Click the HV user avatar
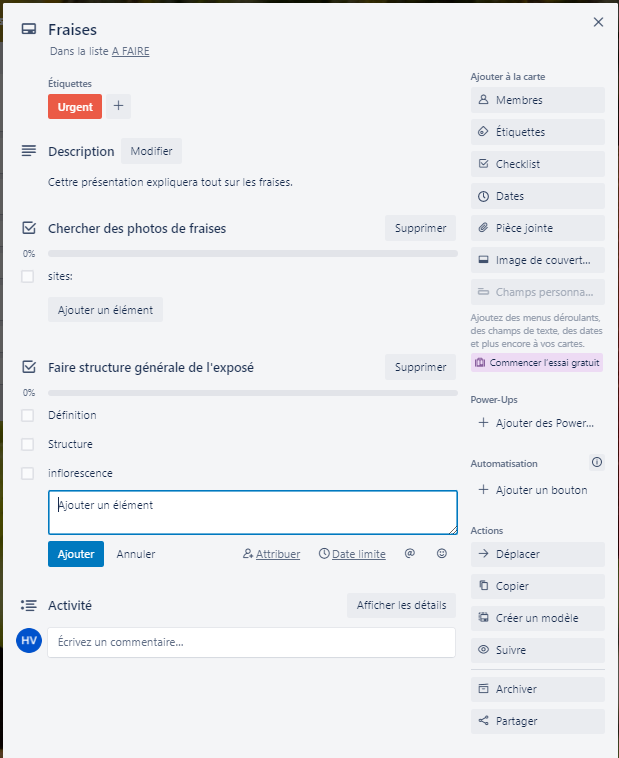Viewport: 619px width, 758px height. pos(29,641)
